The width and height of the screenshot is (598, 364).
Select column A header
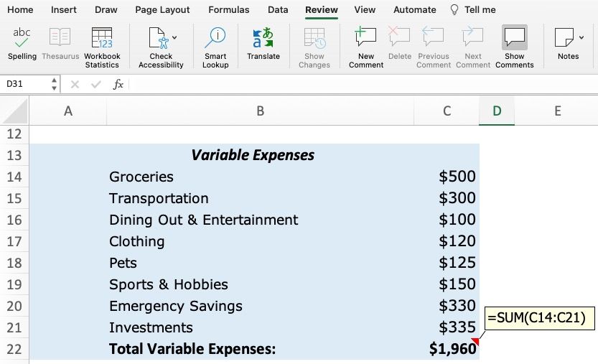pos(68,111)
